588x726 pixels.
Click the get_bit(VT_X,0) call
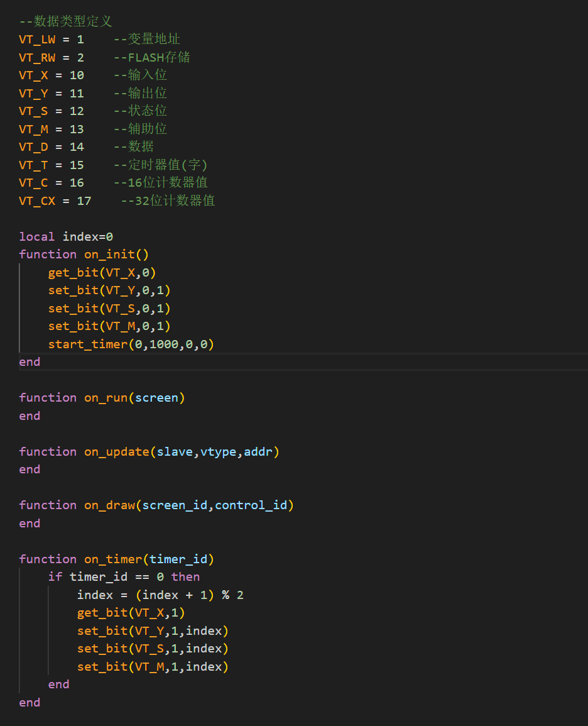pyautogui.click(x=102, y=273)
